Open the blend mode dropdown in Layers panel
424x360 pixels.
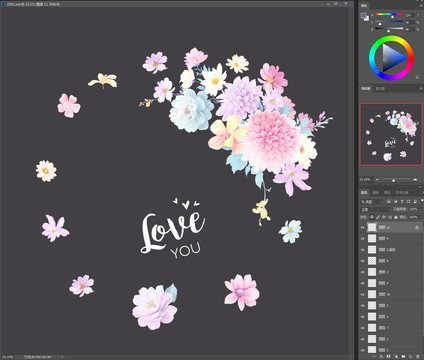tap(375, 209)
